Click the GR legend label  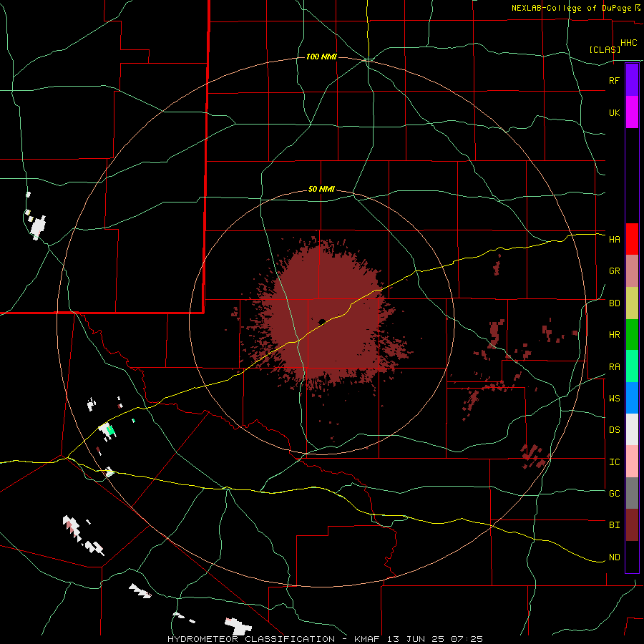[x=614, y=271]
